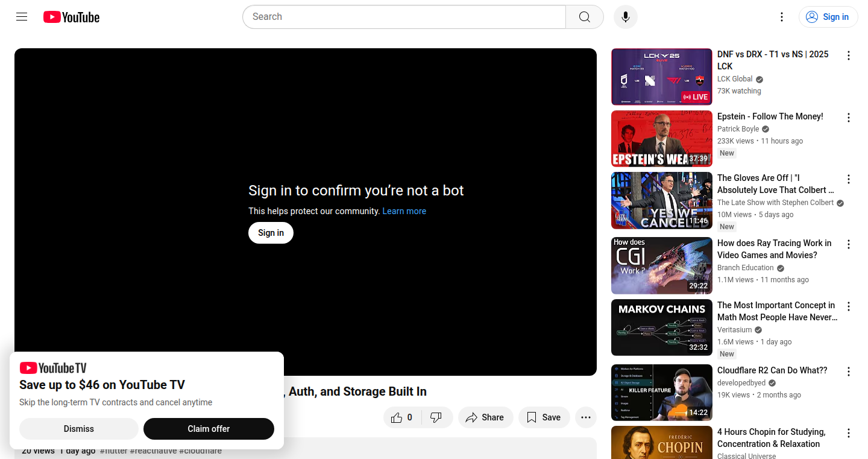
Task: Open the Cloudflare R2 thumbnail
Action: [662, 393]
